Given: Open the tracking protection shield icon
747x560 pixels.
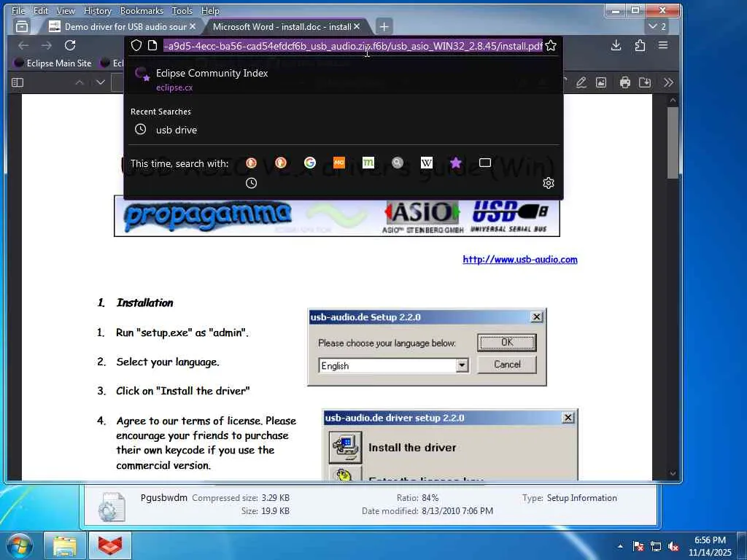Looking at the screenshot, I should click(136, 45).
